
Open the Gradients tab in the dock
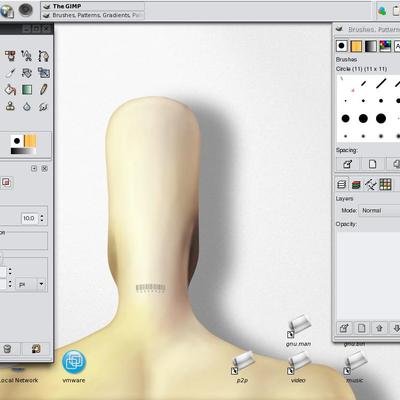tap(370, 46)
